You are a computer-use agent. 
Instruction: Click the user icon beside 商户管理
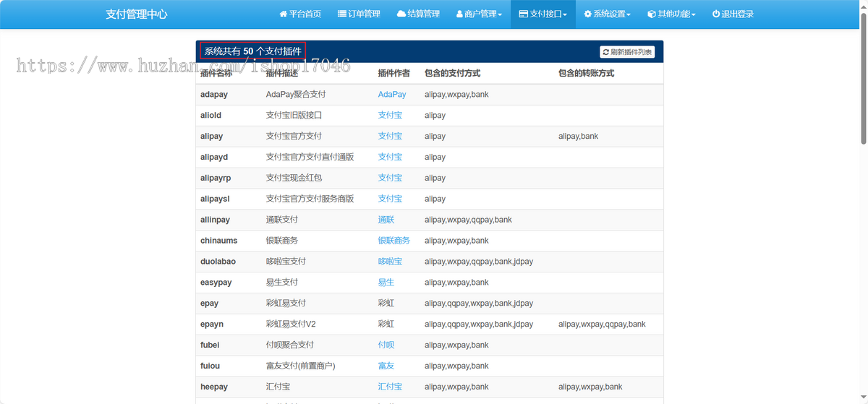459,14
